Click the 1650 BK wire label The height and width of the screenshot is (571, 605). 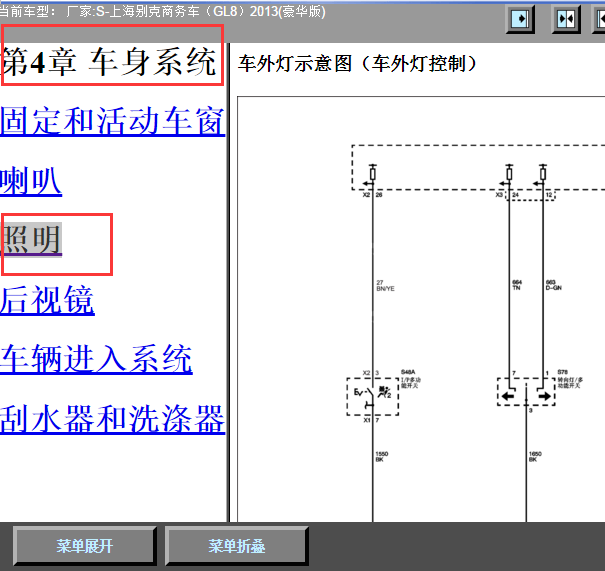tap(535, 457)
